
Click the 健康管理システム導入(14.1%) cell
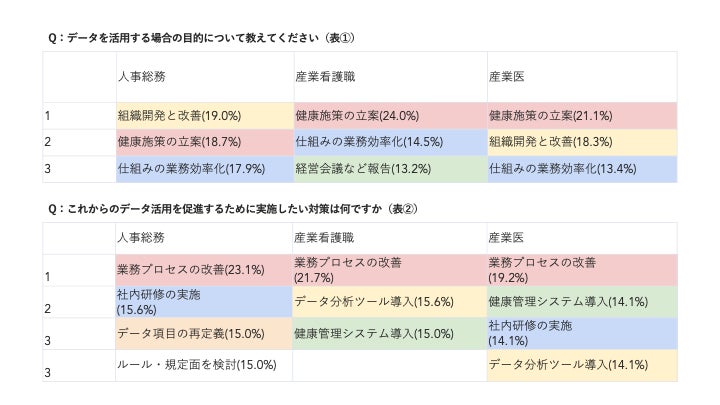568,302
